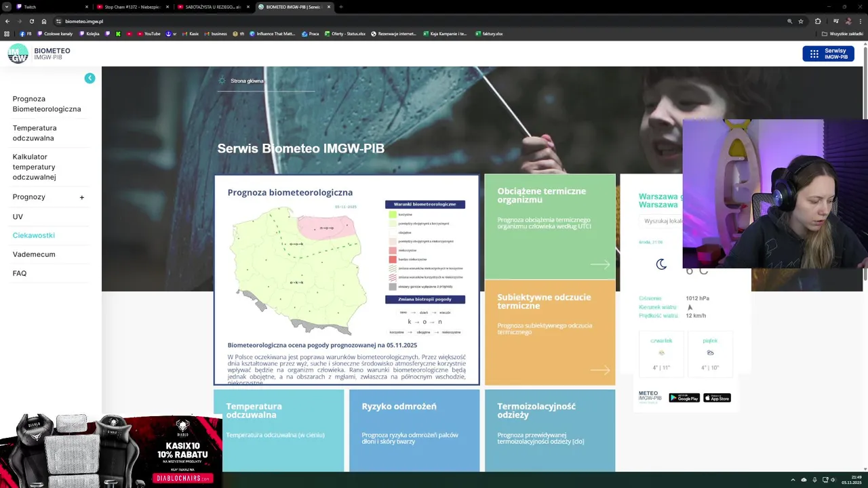Open the faktury.xlsx bookmark
Image resolution: width=868 pixels, height=488 pixels.
pos(488,34)
